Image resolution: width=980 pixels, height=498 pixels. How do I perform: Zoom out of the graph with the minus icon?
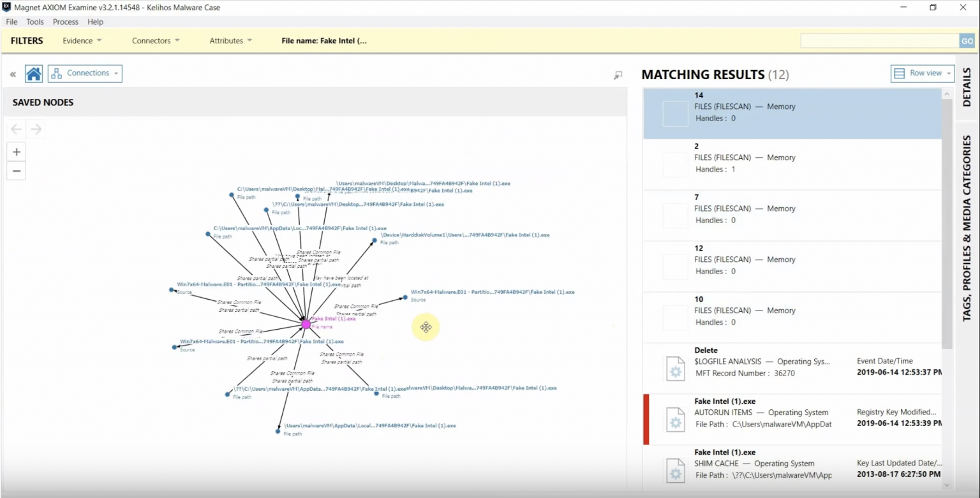[16, 170]
